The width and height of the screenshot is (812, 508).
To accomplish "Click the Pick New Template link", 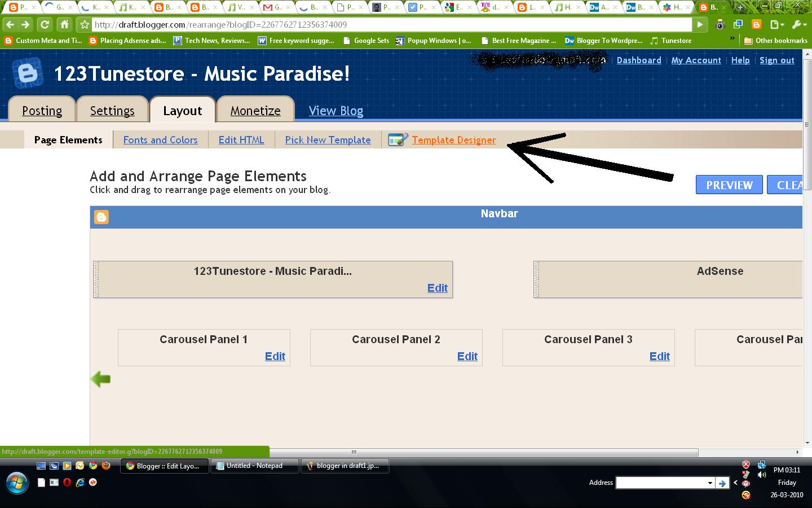I will click(328, 140).
